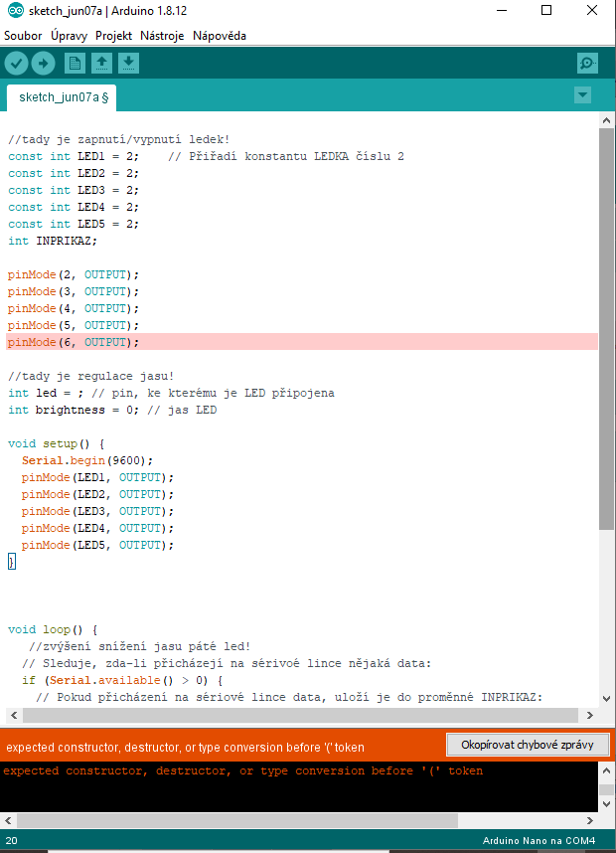Click the Verify sketch checkmark icon
This screenshot has height=853, width=616.
pyautogui.click(x=16, y=64)
